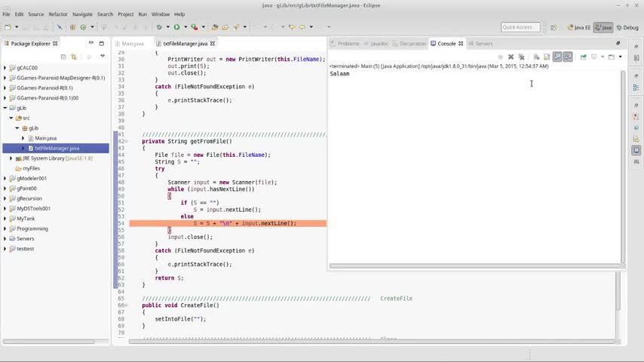Toggle Show Console on standard output
The image size is (644, 362).
[557, 57]
